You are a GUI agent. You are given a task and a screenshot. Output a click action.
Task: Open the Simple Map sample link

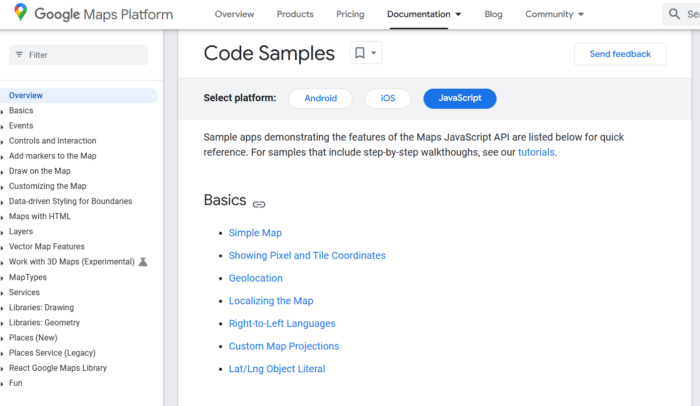pos(255,232)
